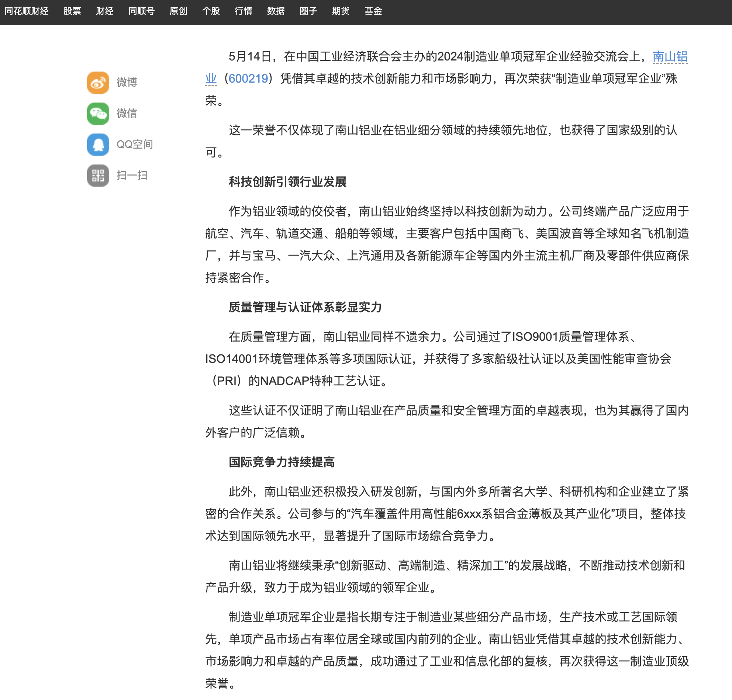
Task: Click the 扫一扫 text label
Action: 132,176
